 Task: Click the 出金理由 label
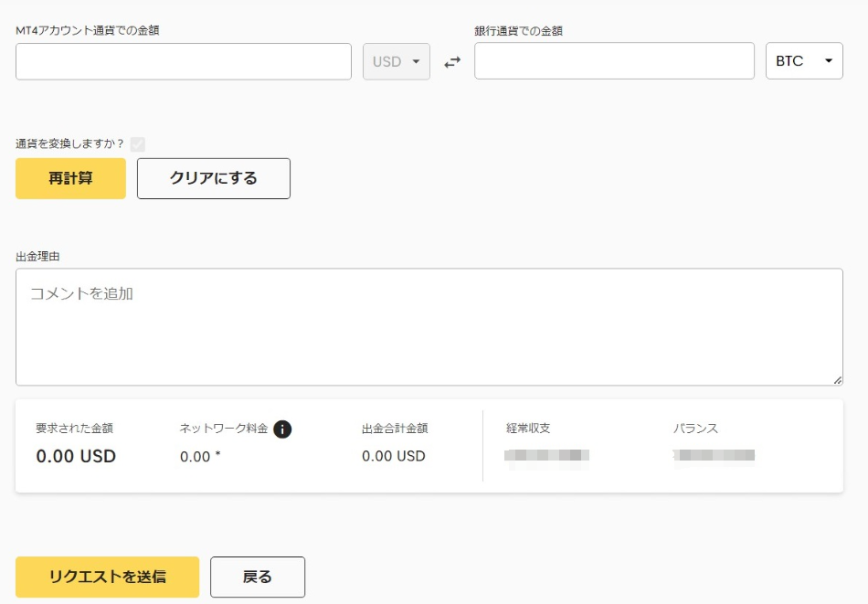[37, 257]
